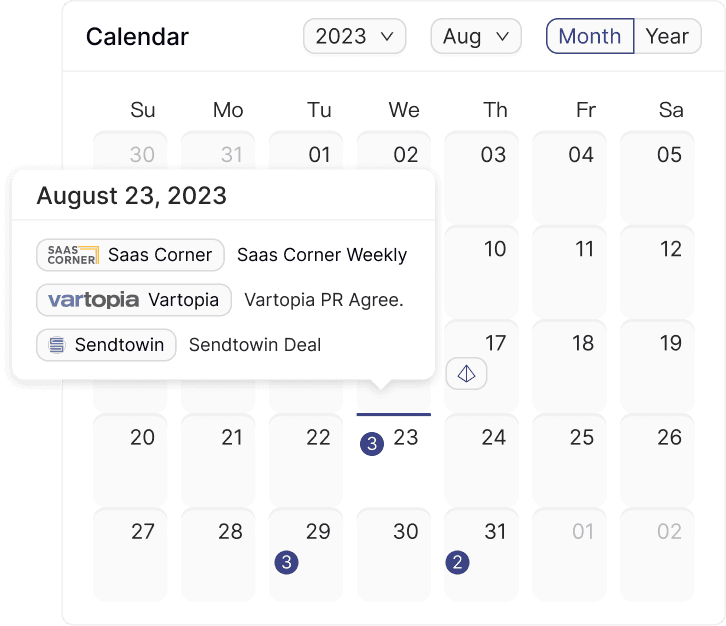This screenshot has width=726, height=626.
Task: Click the 2-events badge on August 31
Action: coord(457,562)
